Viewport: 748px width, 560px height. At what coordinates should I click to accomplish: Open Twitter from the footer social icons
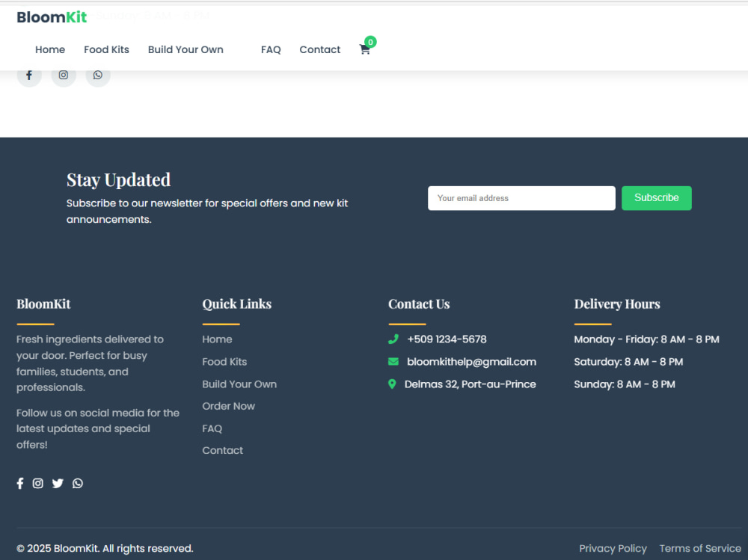tap(58, 483)
